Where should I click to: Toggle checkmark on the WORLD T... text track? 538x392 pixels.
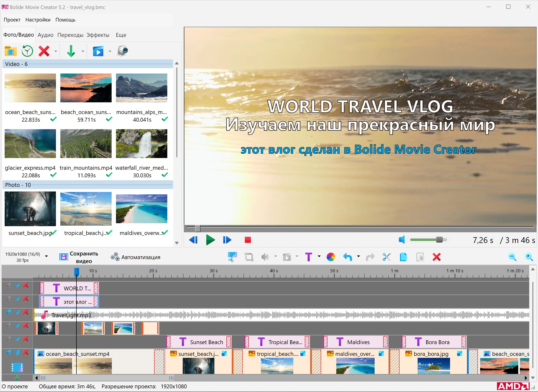pyautogui.click(x=17, y=285)
